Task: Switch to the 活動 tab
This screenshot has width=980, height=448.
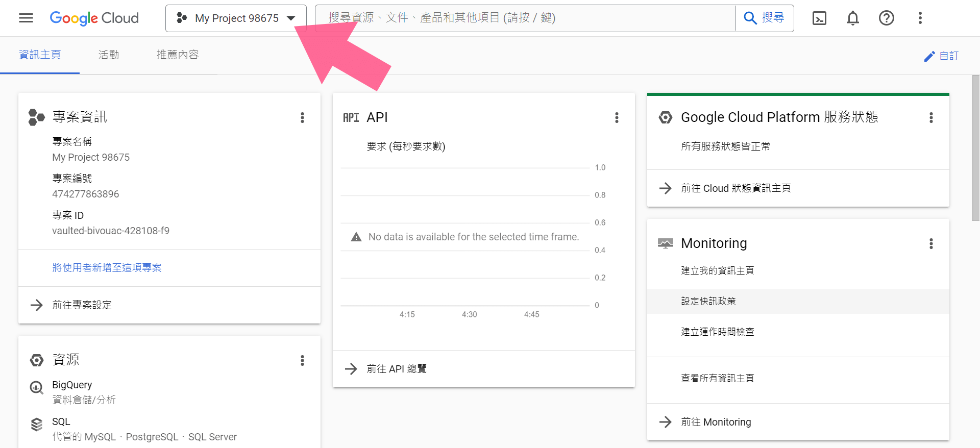Action: coord(109,55)
